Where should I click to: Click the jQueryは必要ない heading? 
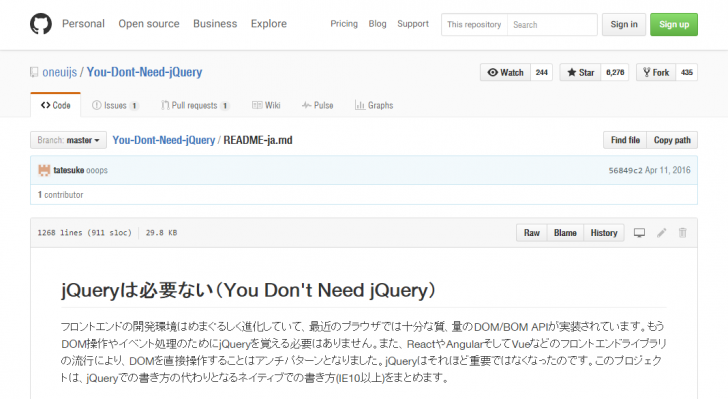coord(248,290)
